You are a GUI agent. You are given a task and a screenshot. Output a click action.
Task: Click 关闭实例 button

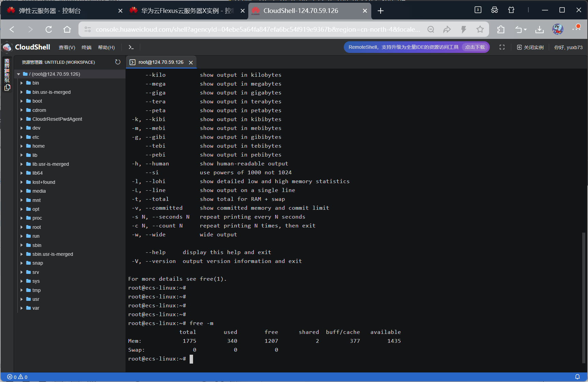pos(530,47)
